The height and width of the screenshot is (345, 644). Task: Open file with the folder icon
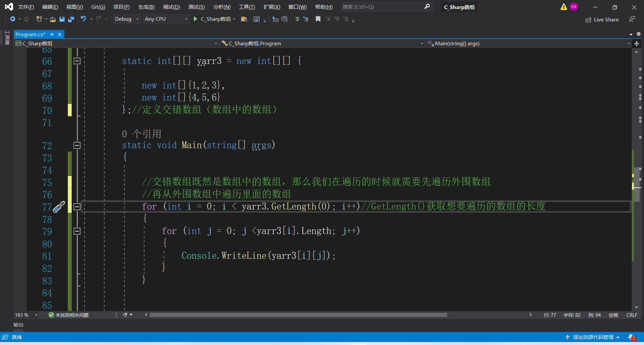[53, 19]
